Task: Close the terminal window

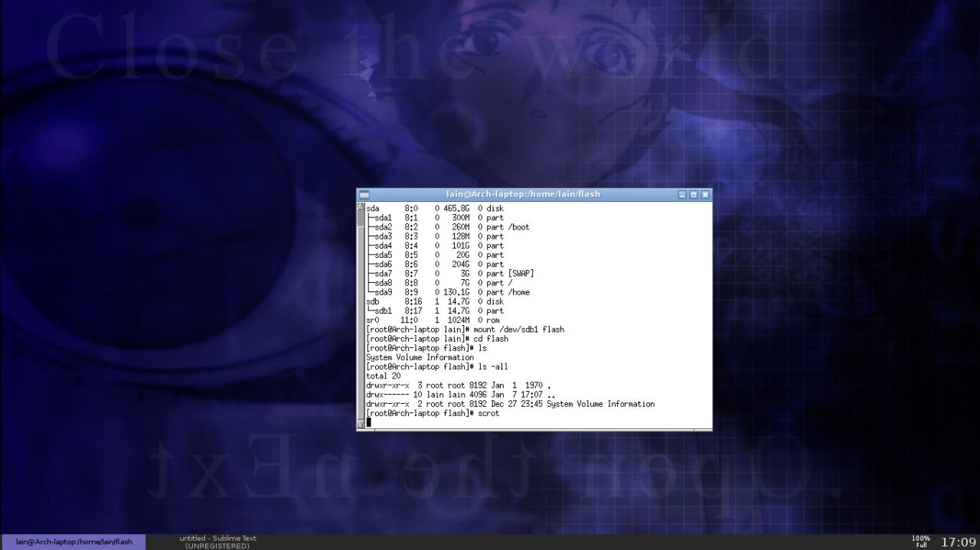Action: click(705, 195)
